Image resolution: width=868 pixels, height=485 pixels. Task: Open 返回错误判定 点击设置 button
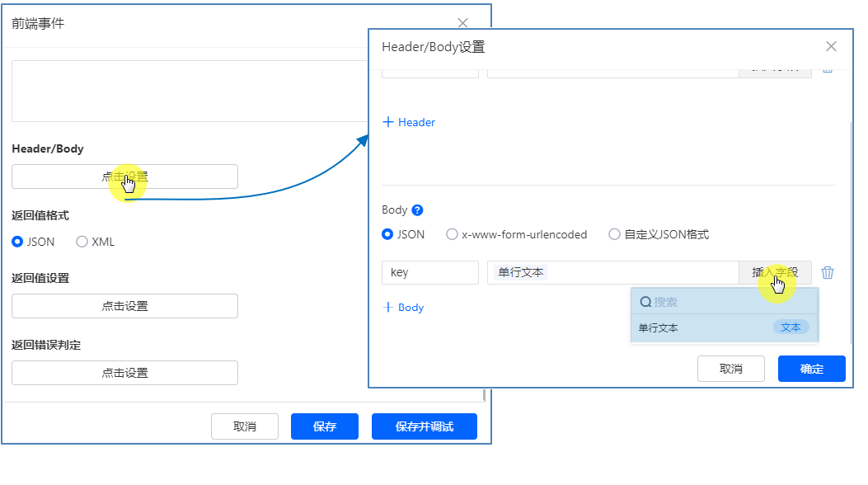click(124, 373)
